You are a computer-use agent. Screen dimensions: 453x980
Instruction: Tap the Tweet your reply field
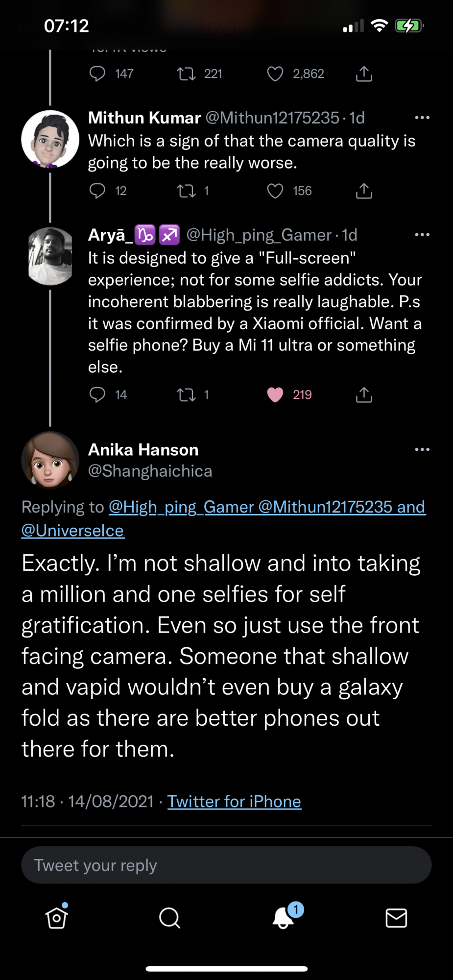click(x=226, y=865)
